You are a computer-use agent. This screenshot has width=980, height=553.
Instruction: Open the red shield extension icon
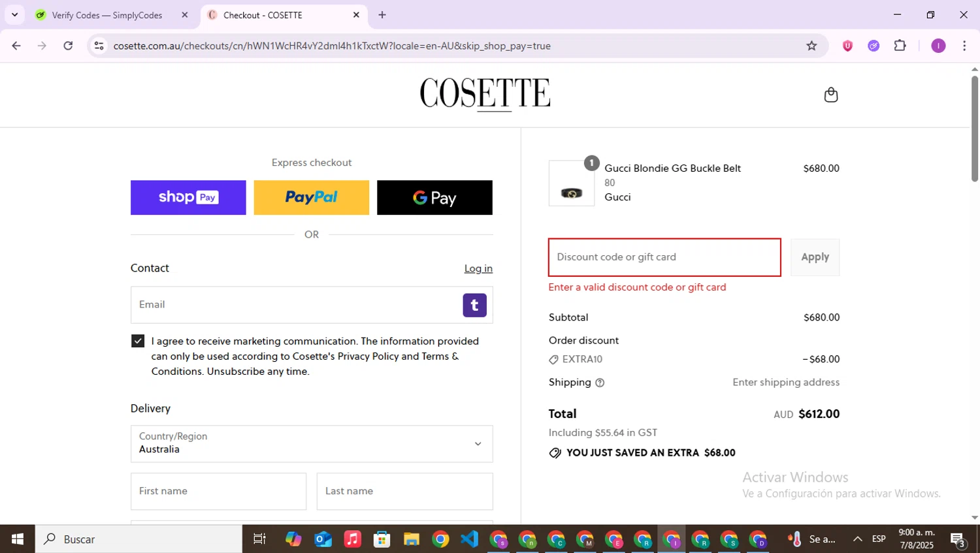[x=847, y=46]
